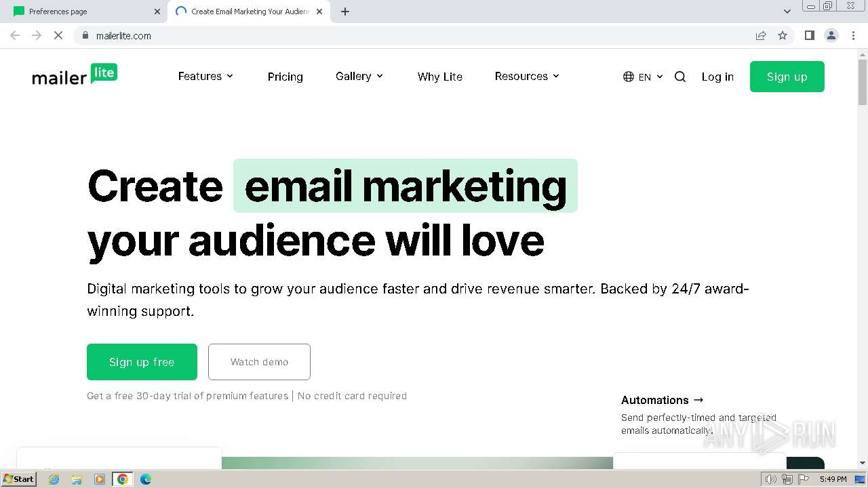
Task: Click the network tray icon
Action: point(787,479)
